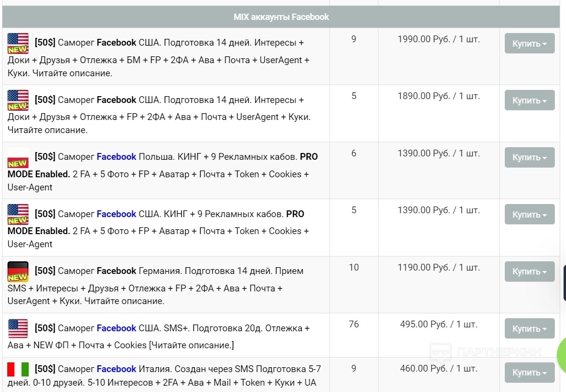This screenshot has height=392, width=566.
Task: Open the Купить dropdown in the Польша row
Action: 529,157
